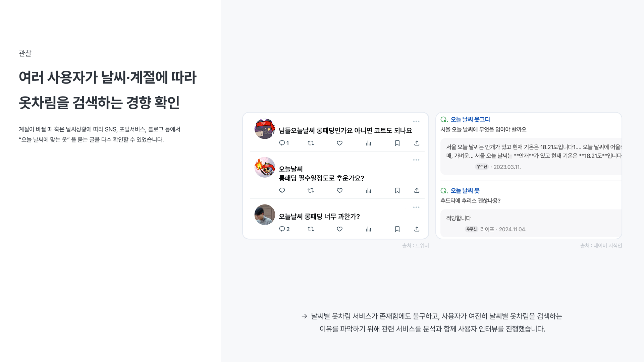Share the third tweet
644x362 pixels.
[417, 229]
